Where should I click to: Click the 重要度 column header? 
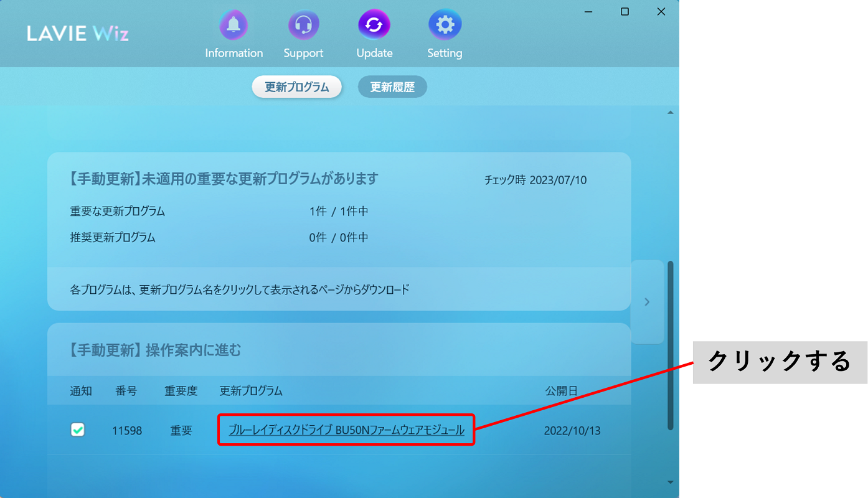point(181,391)
